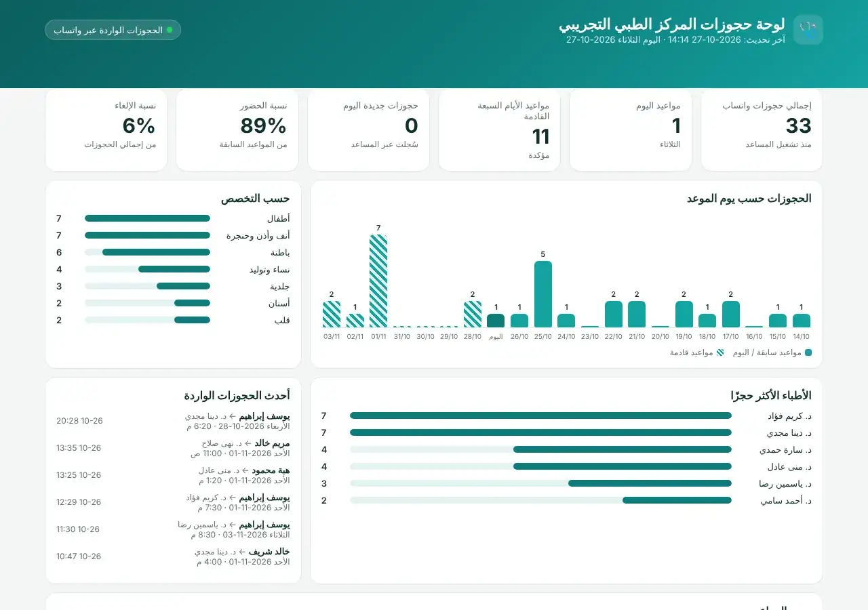Viewport: 868px width, 610px height.
Task: Click the WhatsApp incoming bookings status badge
Action: click(113, 30)
